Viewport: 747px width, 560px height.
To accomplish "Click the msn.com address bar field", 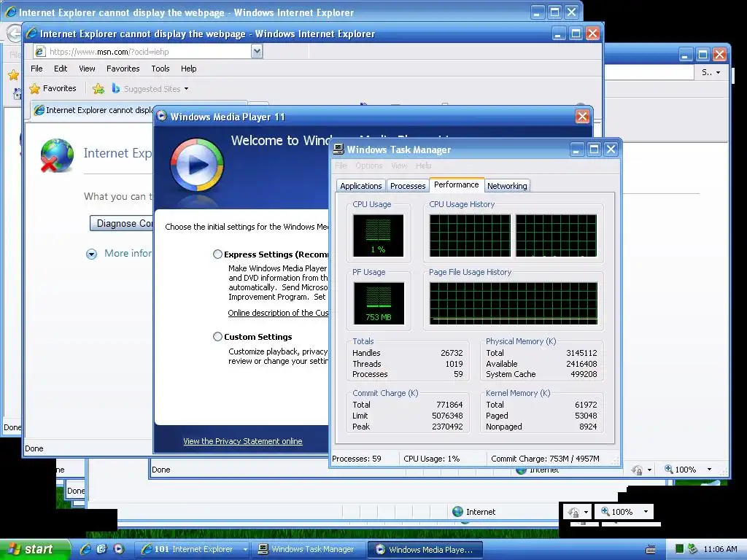I will [149, 52].
